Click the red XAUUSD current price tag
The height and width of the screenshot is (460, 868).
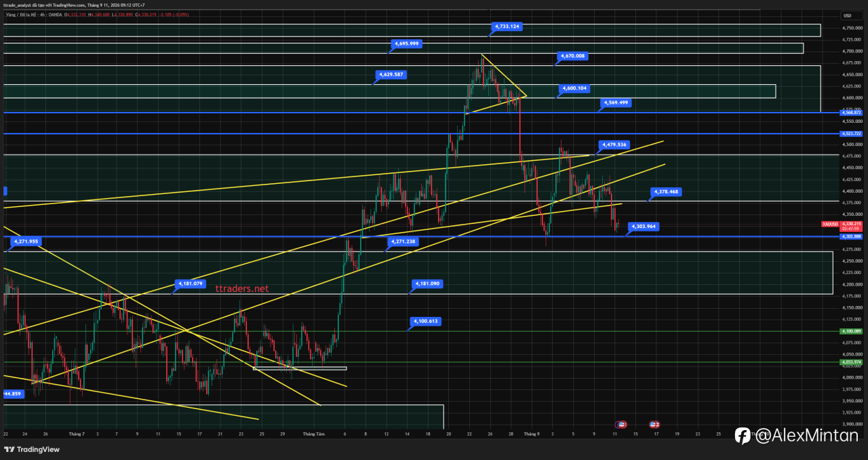coord(842,225)
